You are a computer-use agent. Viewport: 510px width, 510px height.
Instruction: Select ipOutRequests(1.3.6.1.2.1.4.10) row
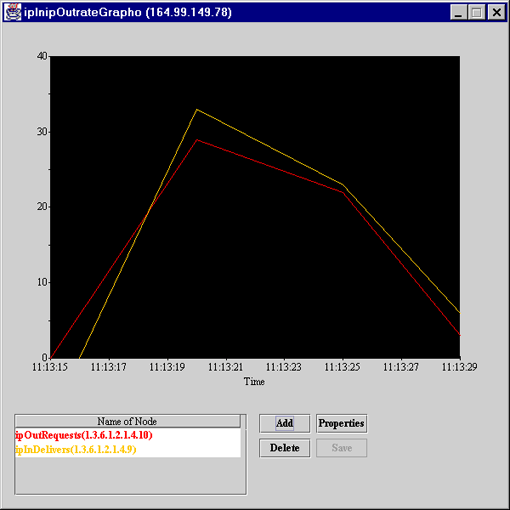[128, 435]
